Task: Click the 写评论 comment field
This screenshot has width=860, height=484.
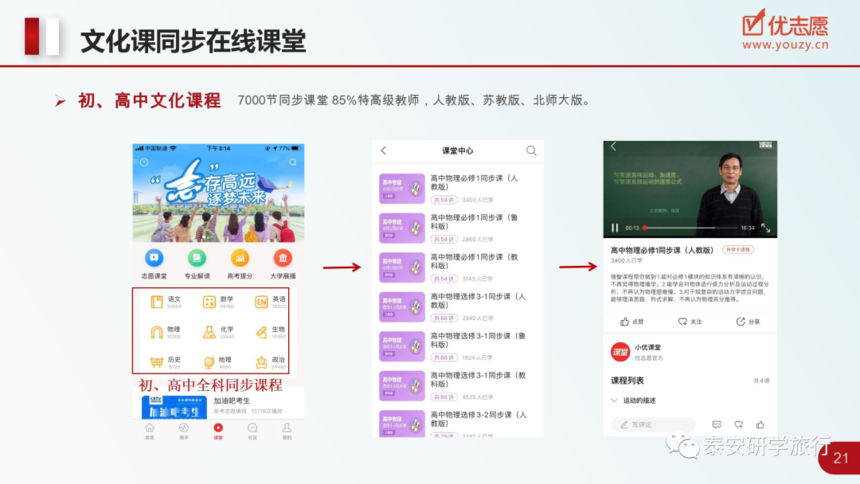Action: [653, 425]
